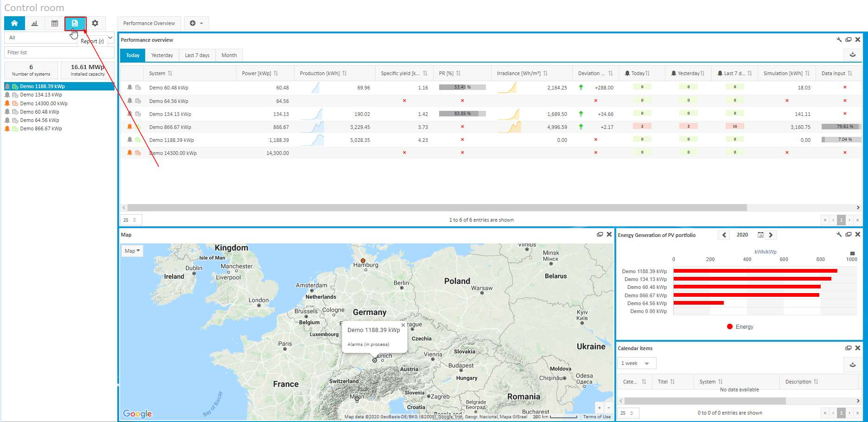Select the Performance Overview tab
This screenshot has height=422, width=868.
pos(149,23)
